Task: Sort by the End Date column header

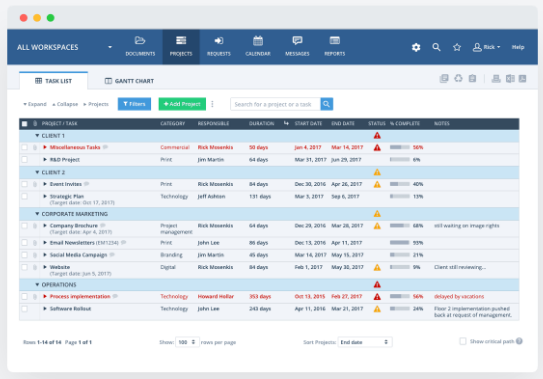Action: point(343,124)
